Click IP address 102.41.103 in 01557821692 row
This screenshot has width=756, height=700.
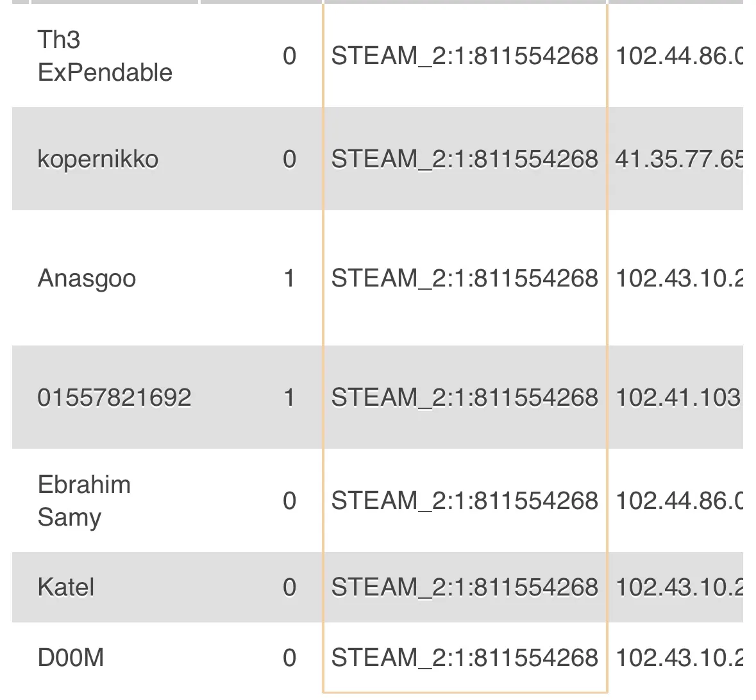678,397
